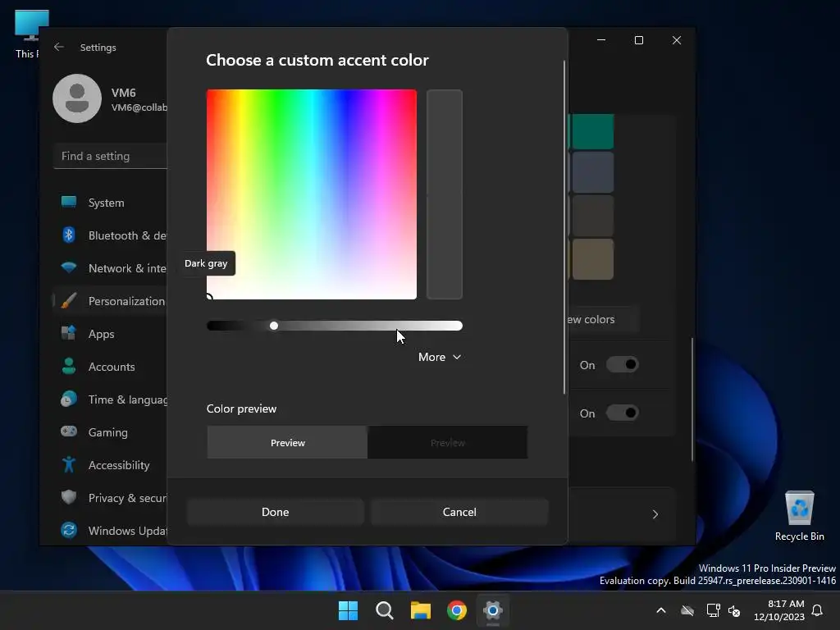
Task: Go to Apps settings
Action: pos(101,334)
